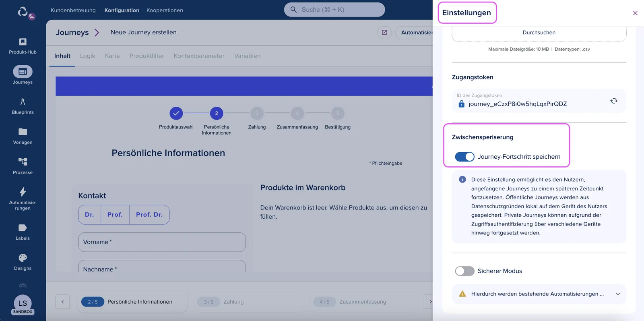The width and height of the screenshot is (644, 321).
Task: Select the Prof. Dr. title option
Action: click(149, 215)
